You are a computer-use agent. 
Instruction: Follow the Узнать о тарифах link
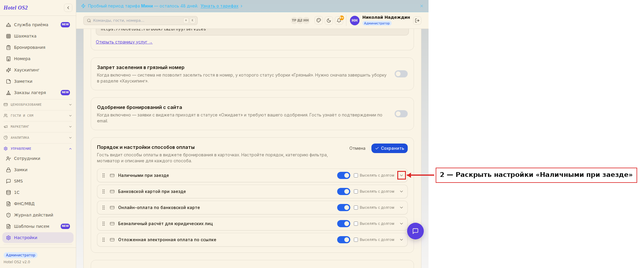pyautogui.click(x=219, y=6)
